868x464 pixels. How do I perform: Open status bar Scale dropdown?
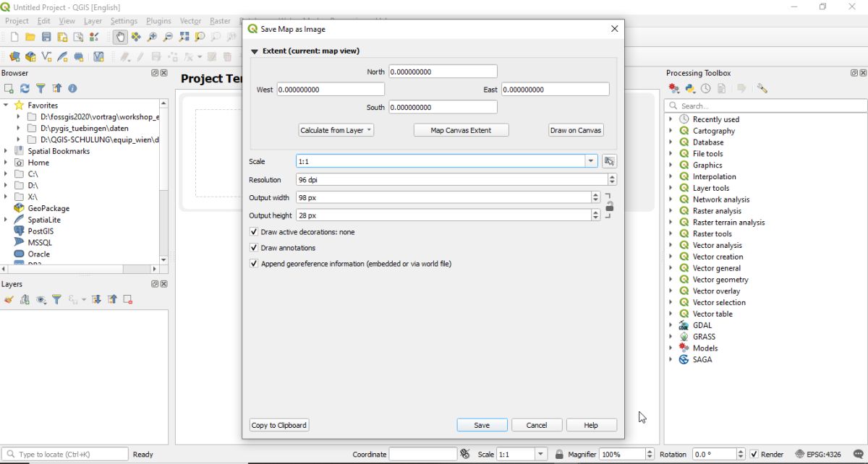point(540,455)
